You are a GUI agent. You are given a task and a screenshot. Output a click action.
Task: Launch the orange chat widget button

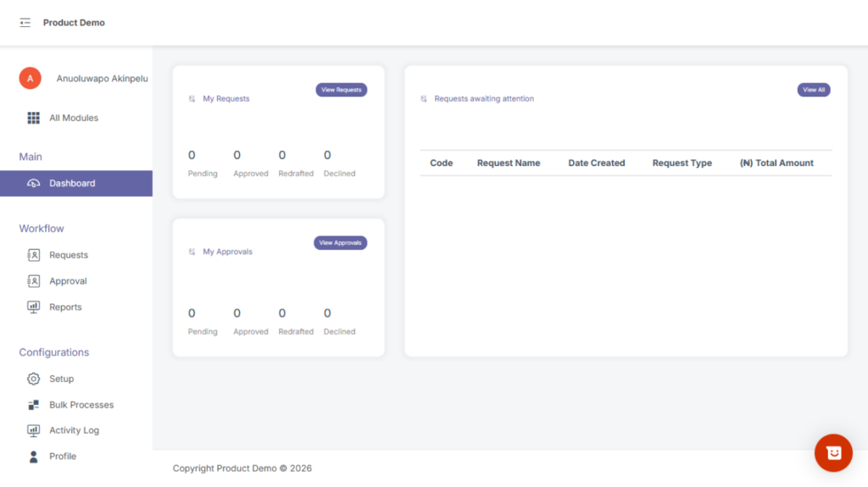pyautogui.click(x=833, y=453)
